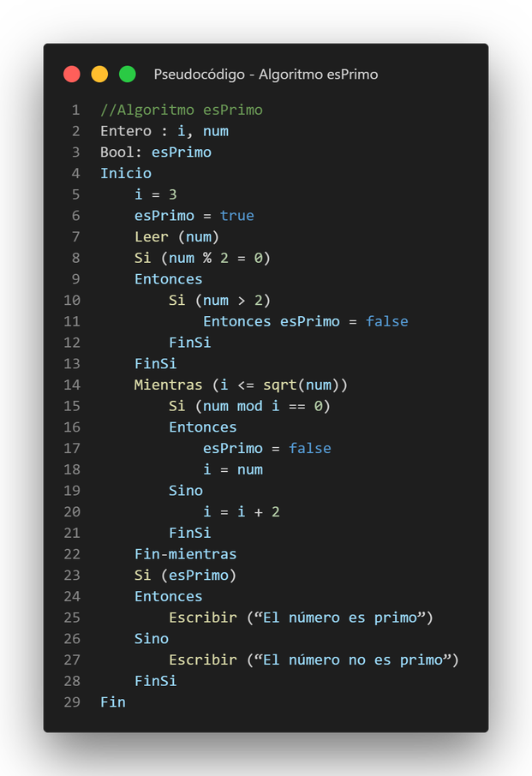This screenshot has width=532, height=776.
Task: Place cursor on the 'Inicio' keyword
Action: (x=125, y=173)
